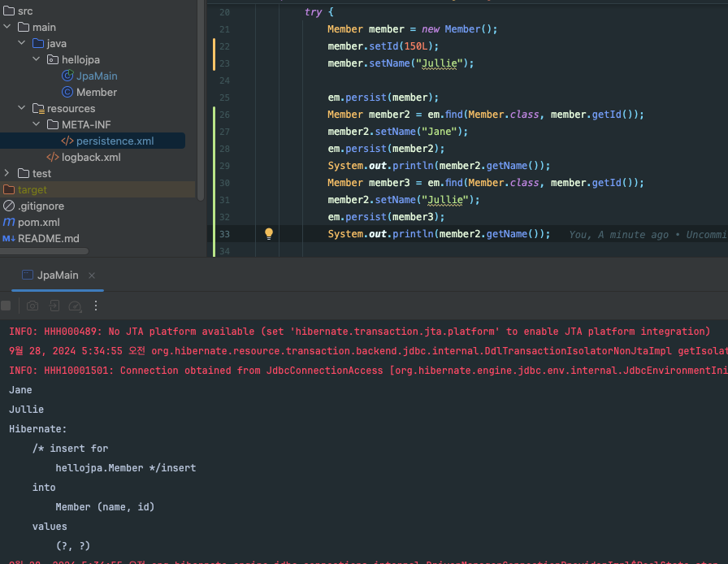Collapse the java source folder
This screenshot has width=728, height=564.
pos(22,43)
